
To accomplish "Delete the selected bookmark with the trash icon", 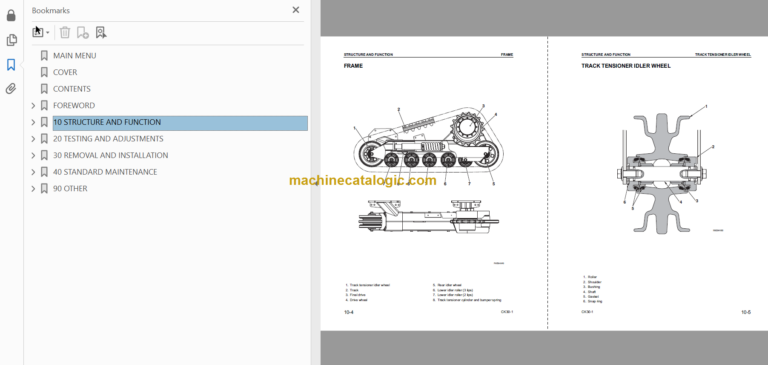I will 65,32.
